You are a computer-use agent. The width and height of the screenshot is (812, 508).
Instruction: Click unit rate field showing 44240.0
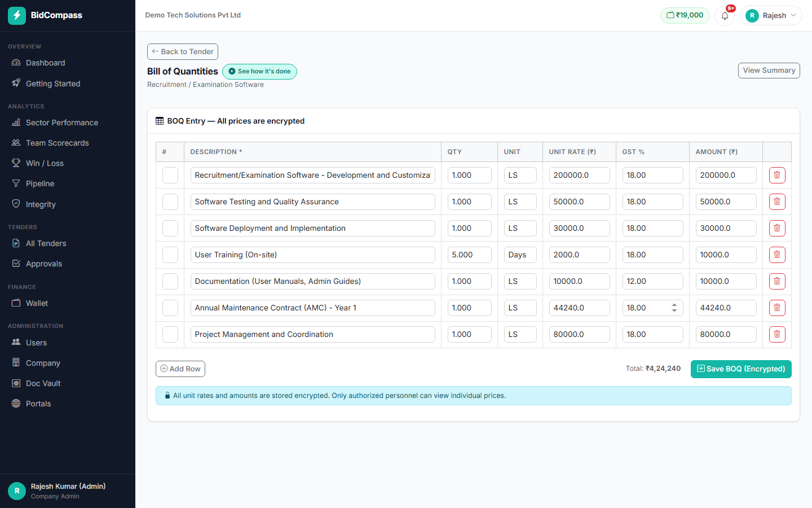coord(579,308)
